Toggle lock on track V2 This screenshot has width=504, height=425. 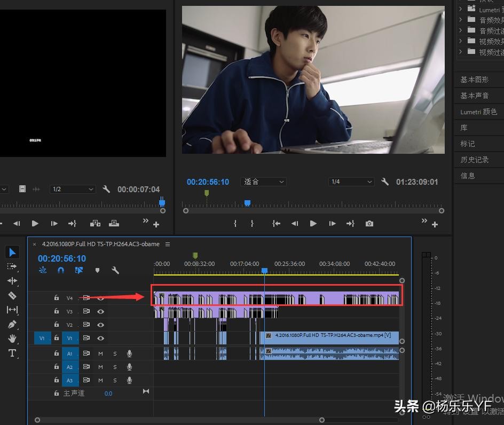(x=57, y=325)
